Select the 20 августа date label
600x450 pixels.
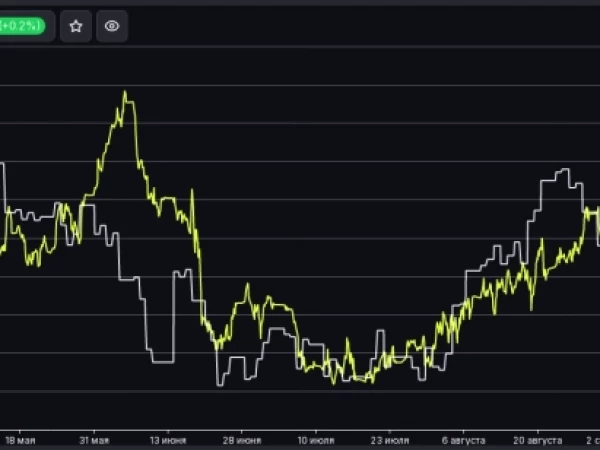pyautogui.click(x=537, y=440)
